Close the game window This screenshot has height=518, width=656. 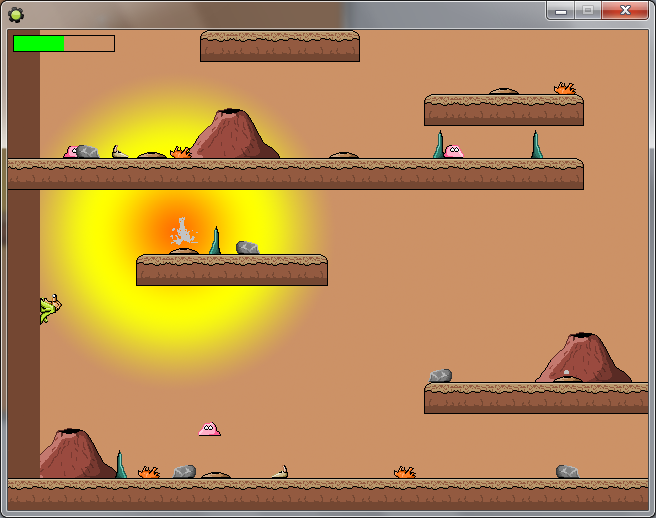[625, 10]
